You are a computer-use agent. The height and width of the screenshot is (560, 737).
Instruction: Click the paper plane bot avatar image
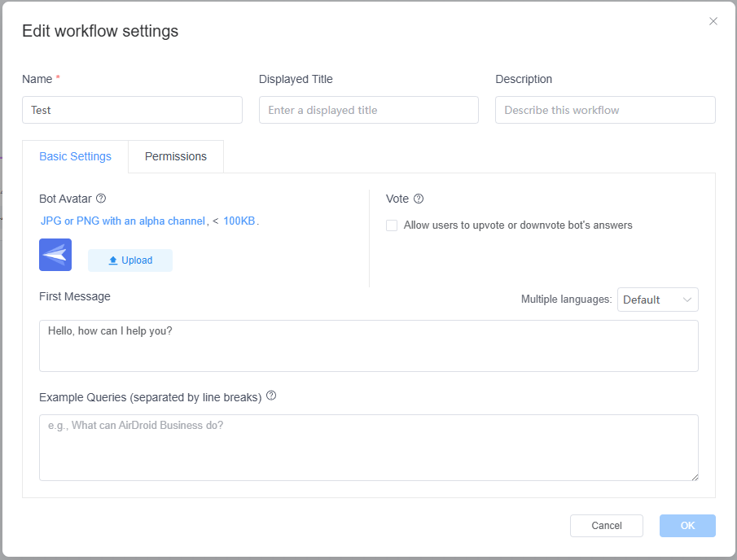click(55, 255)
